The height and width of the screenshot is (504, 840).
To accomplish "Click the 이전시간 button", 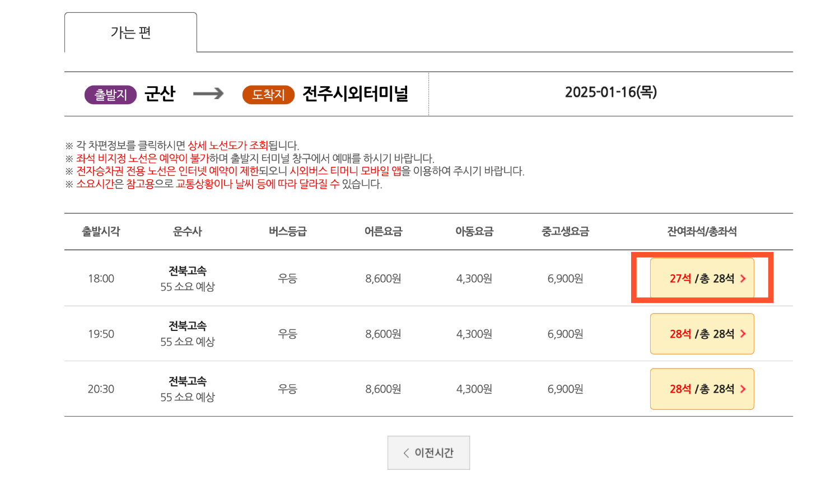I will click(x=428, y=452).
